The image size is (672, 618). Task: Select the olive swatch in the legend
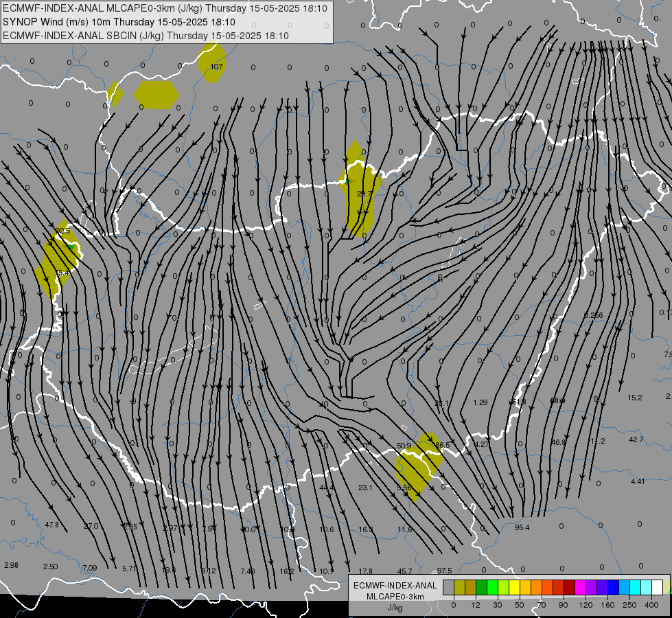[x=459, y=588]
